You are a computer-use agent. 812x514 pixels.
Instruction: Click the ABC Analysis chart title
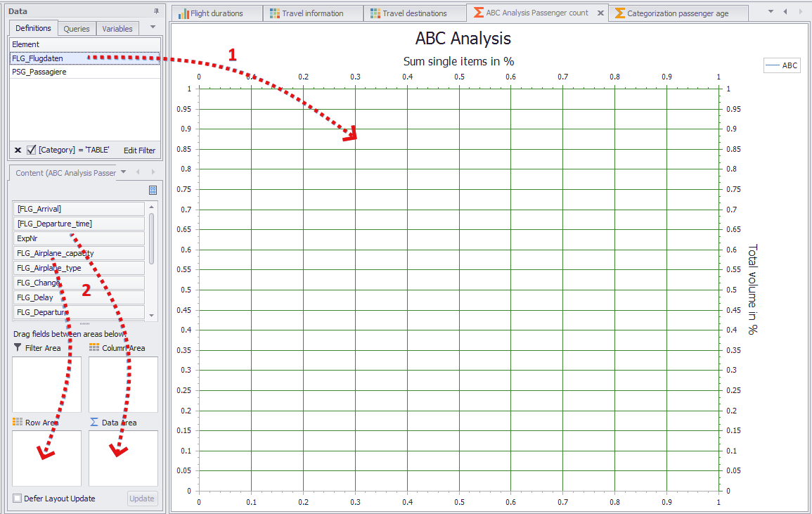click(463, 39)
